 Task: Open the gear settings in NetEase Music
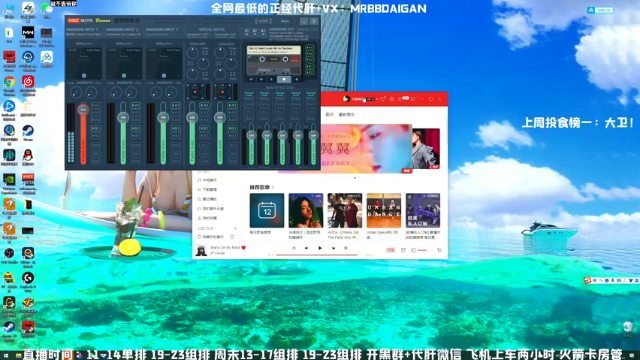click(x=392, y=99)
